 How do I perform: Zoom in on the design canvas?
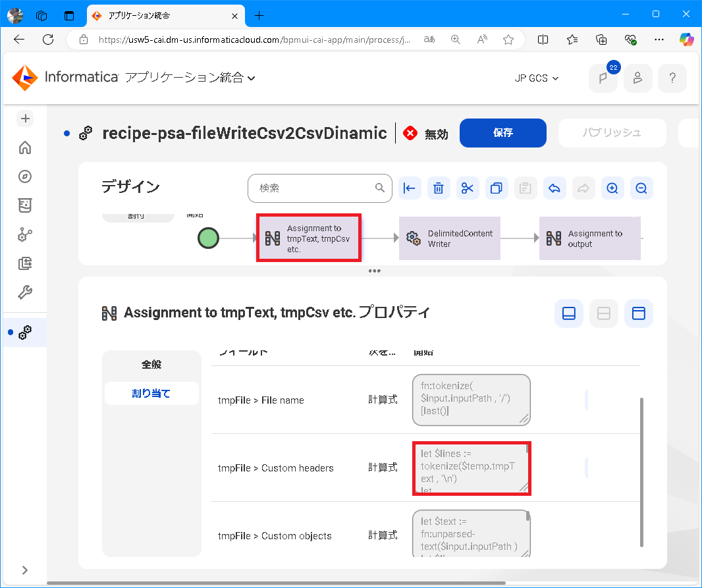point(612,188)
